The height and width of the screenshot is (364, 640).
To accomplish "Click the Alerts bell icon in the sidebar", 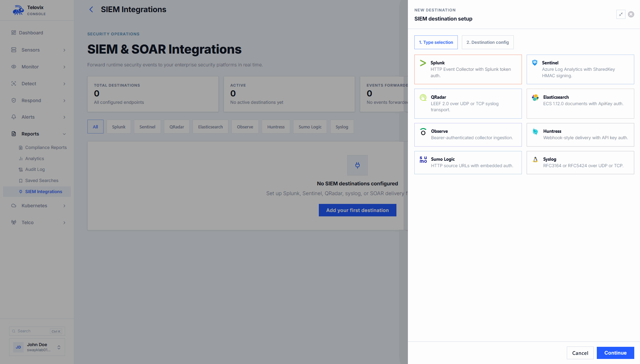I will tap(13, 117).
